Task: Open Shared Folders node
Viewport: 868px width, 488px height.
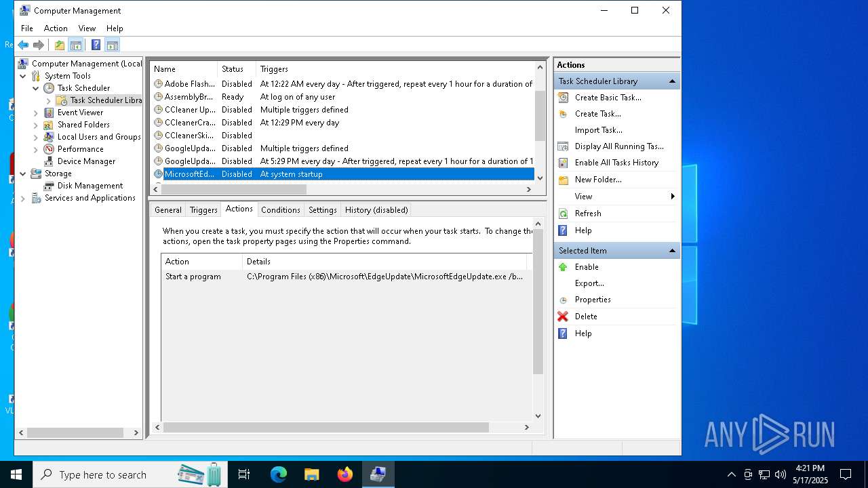Action: pos(83,125)
